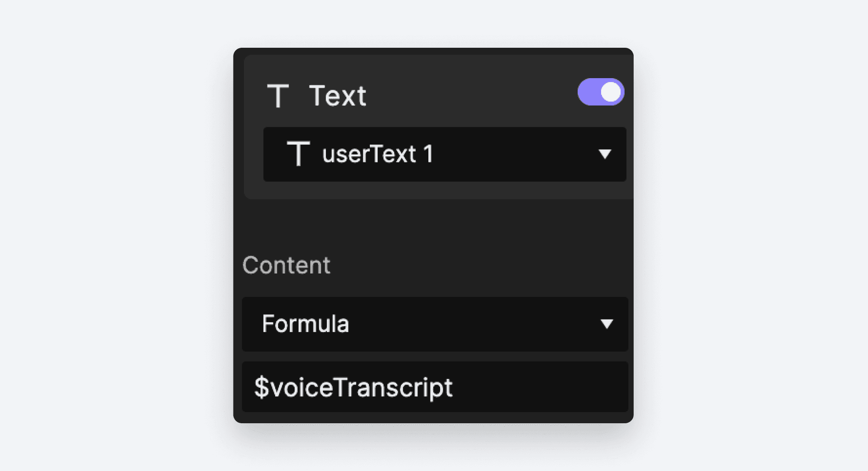
Task: Click the purple toggle knob
Action: [610, 92]
